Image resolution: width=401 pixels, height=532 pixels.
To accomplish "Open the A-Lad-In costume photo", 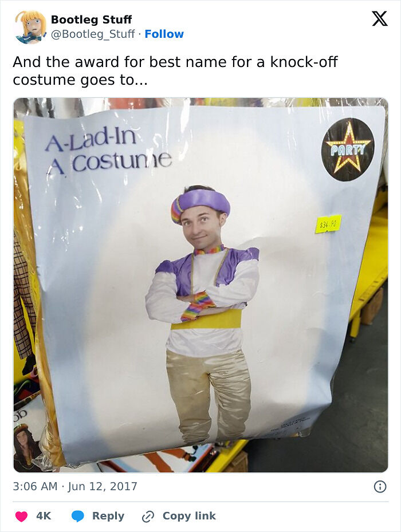I will point(200,285).
